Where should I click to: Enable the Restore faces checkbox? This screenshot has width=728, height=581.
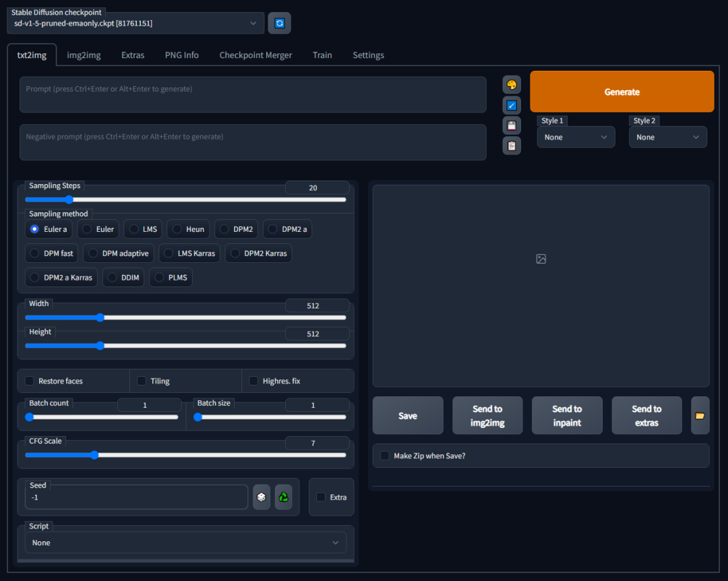pyautogui.click(x=30, y=381)
